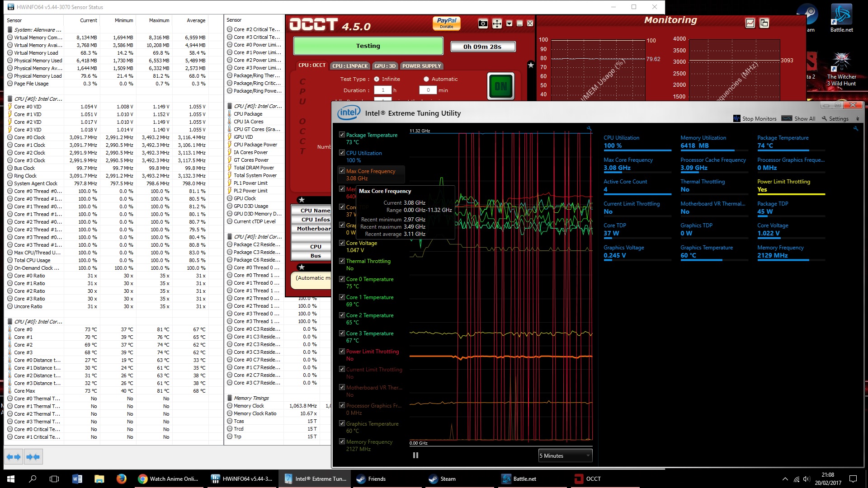Click the star icon beside the OCCT tabs
The height and width of the screenshot is (488, 868).
pyautogui.click(x=531, y=65)
